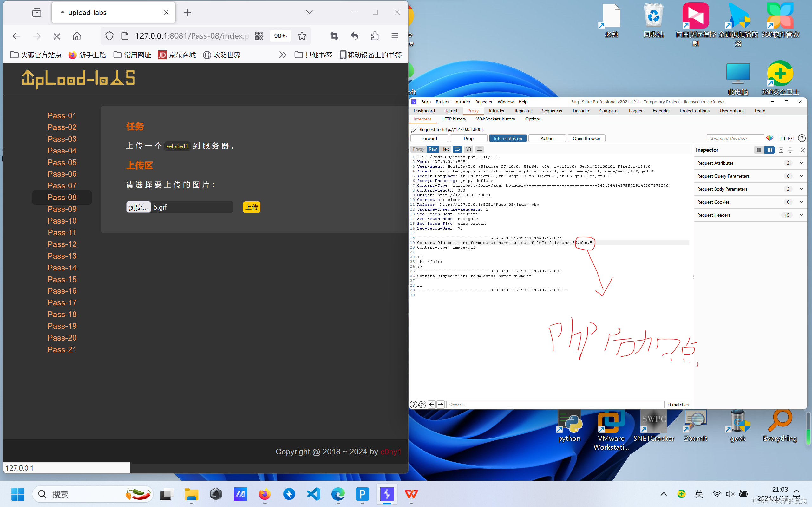Image resolution: width=812 pixels, height=507 pixels.
Task: Click the yellow 上传 upload button
Action: pos(252,207)
